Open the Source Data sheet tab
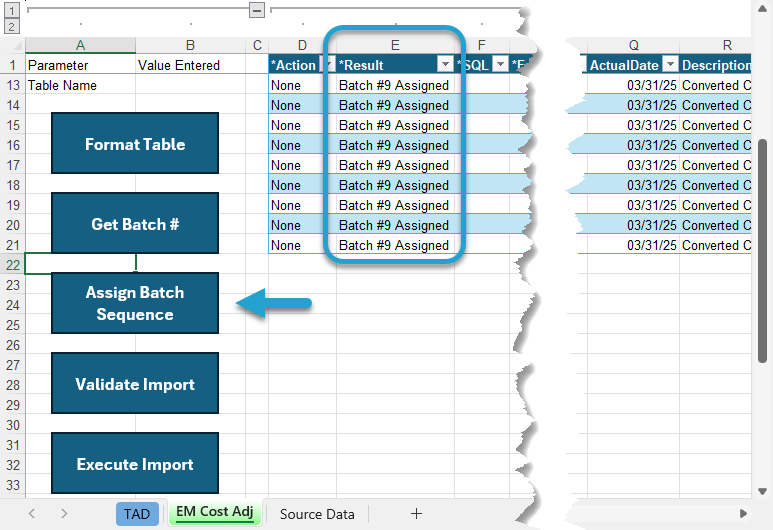 tap(317, 514)
